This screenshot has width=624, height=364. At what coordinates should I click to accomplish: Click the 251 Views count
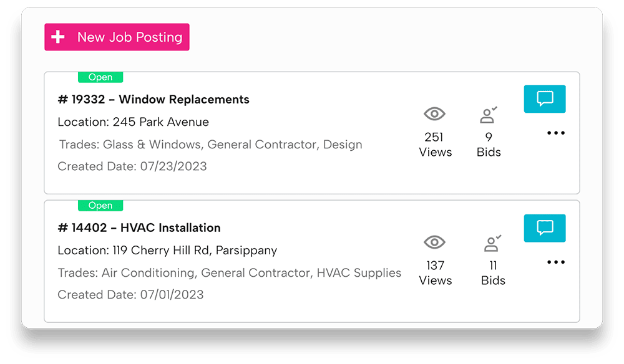tap(435, 145)
